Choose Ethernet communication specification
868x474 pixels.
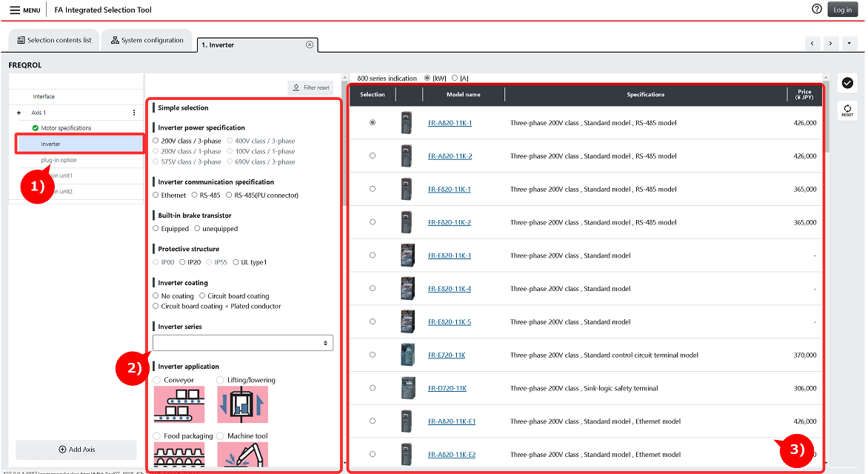point(156,195)
